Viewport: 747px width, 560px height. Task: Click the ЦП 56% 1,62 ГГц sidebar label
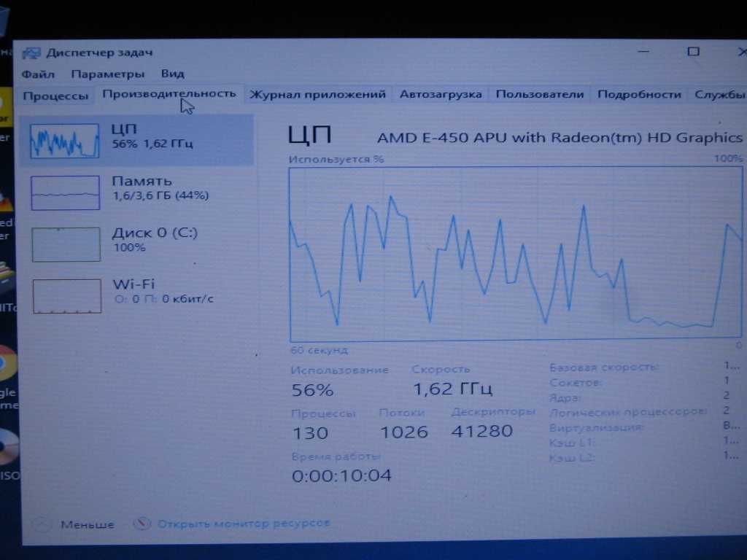tap(152, 136)
